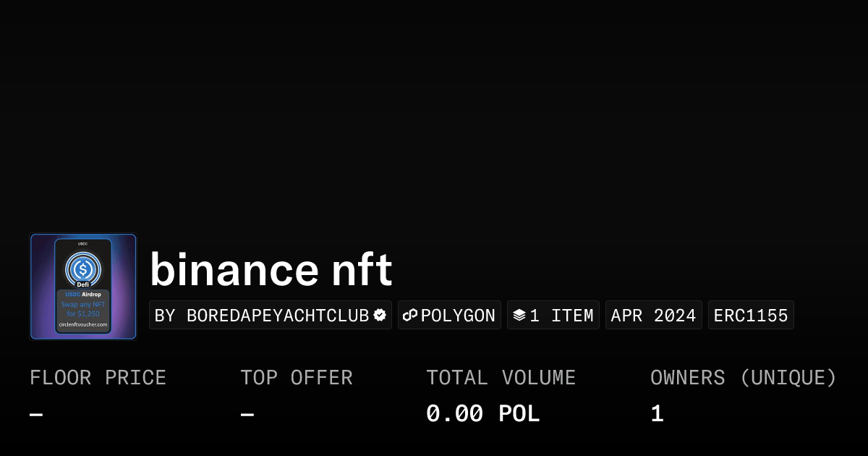This screenshot has width=868, height=456.
Task: Click the TOP OFFER stat heading
Action: (x=297, y=377)
